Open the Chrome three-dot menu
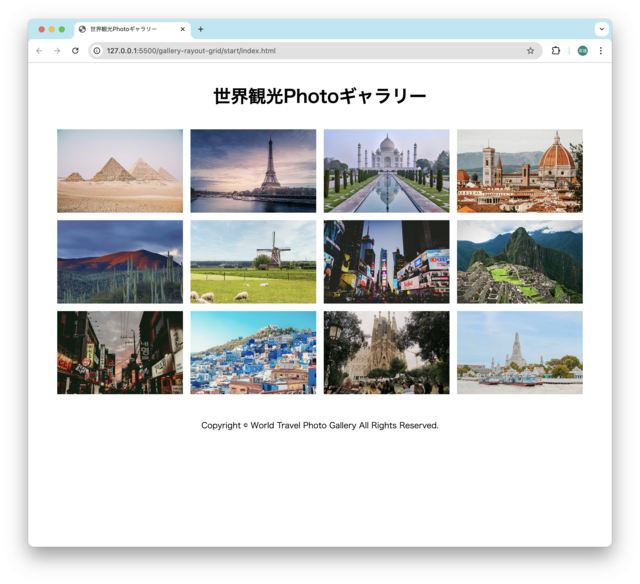Screen dimensions: 640x584 click(x=600, y=51)
